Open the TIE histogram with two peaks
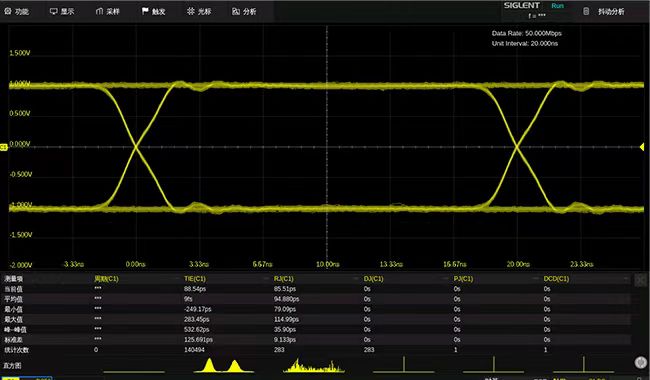Viewport: 650px width, 380px height. [223, 365]
